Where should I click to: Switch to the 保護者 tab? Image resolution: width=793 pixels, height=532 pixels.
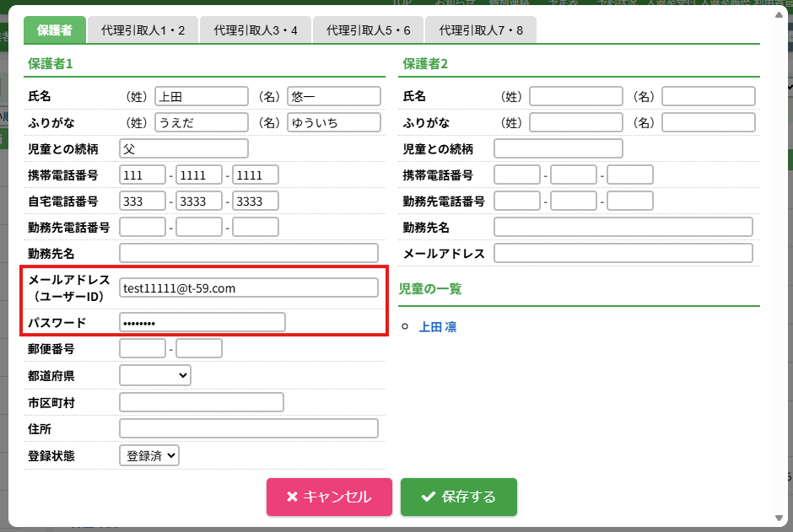(54, 30)
